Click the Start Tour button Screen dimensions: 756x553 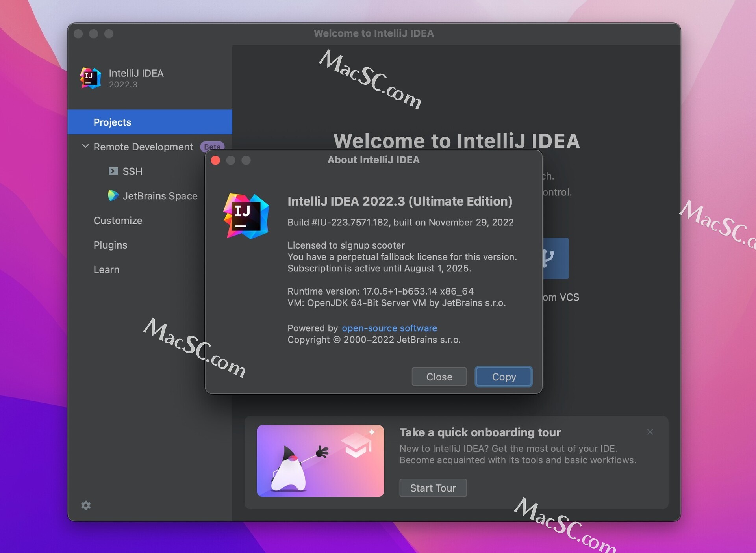pos(433,488)
